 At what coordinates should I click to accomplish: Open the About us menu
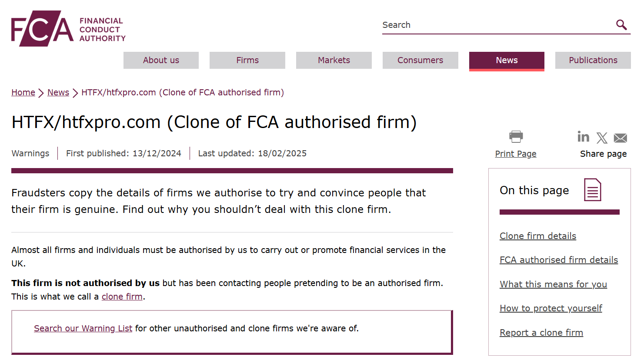tap(161, 60)
